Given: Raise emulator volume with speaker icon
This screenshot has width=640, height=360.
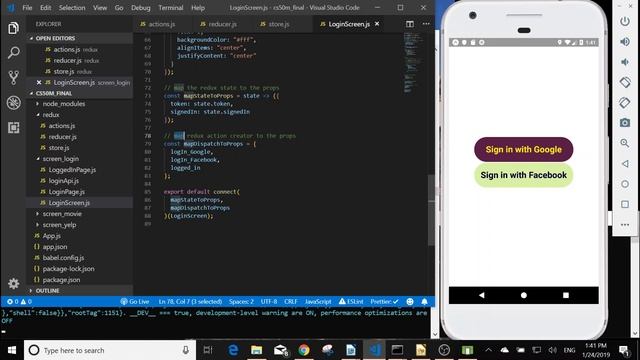Looking at the screenshot, I should (624, 42).
